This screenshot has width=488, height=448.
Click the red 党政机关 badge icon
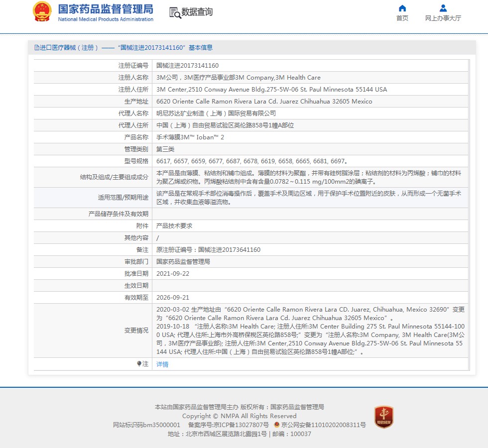coord(384,417)
